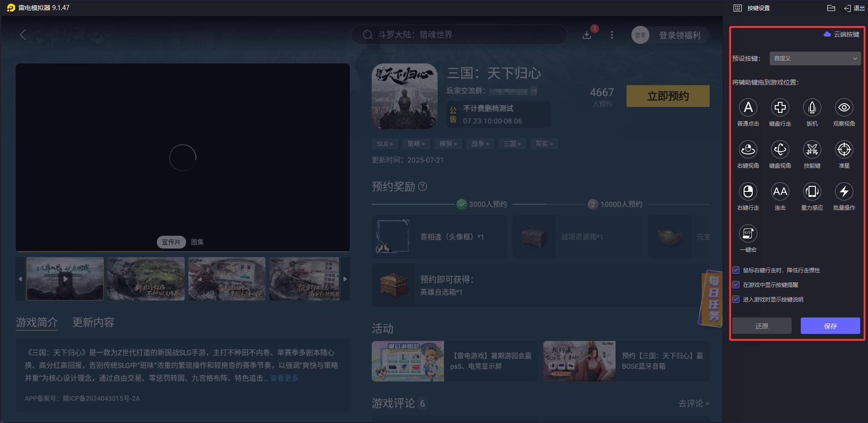Choose the 一键宏 (macro) key icon
The width and height of the screenshot is (868, 423).
coord(748,234)
